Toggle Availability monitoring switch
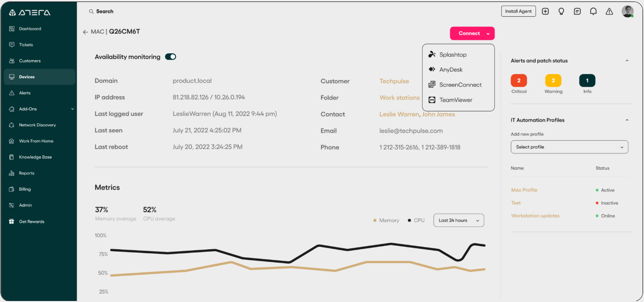Screen dimensions: 644x302 171,57
